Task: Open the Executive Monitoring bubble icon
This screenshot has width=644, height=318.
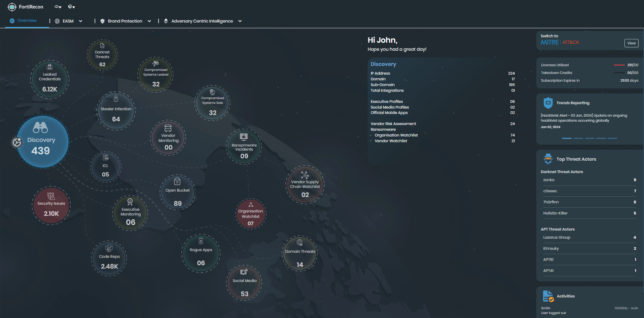Action: (130, 202)
